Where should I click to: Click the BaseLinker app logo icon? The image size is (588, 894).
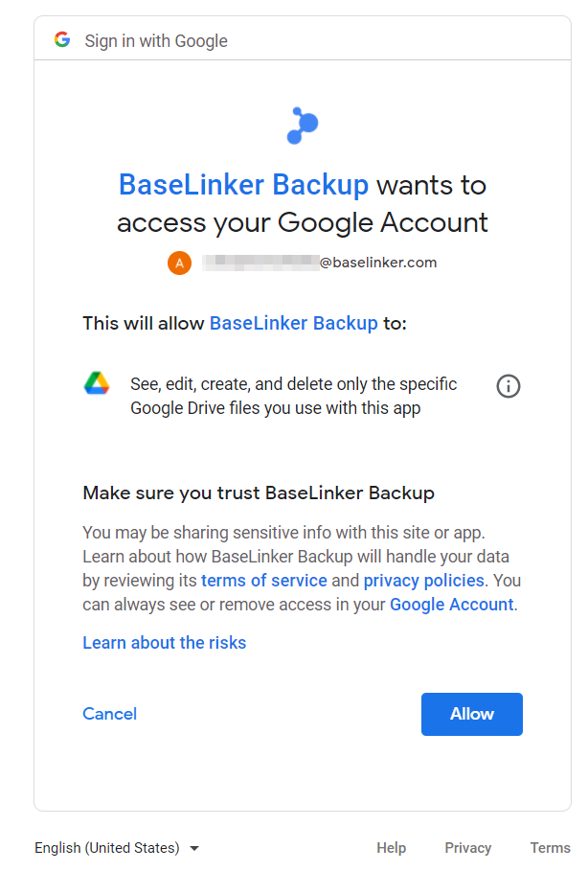[x=303, y=126]
